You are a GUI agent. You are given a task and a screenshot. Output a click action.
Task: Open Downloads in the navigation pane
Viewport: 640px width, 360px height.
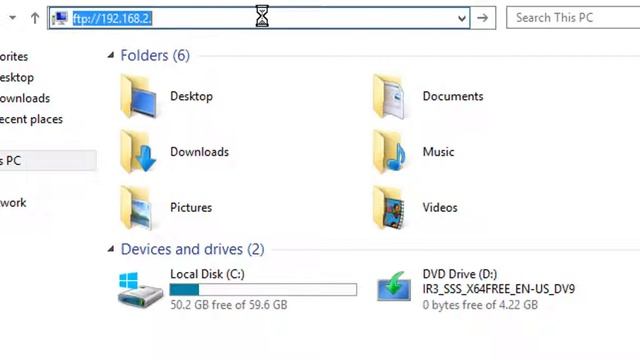click(24, 98)
